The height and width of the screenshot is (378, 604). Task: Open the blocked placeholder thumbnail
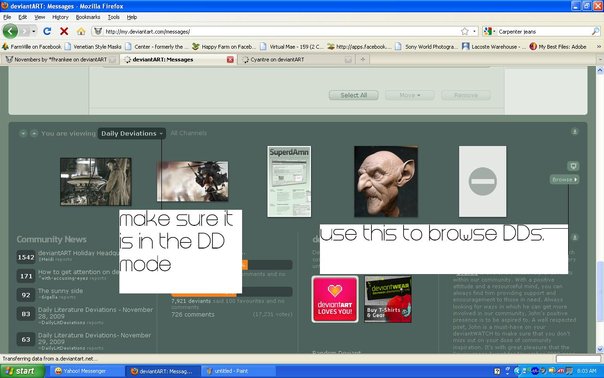[x=483, y=181]
